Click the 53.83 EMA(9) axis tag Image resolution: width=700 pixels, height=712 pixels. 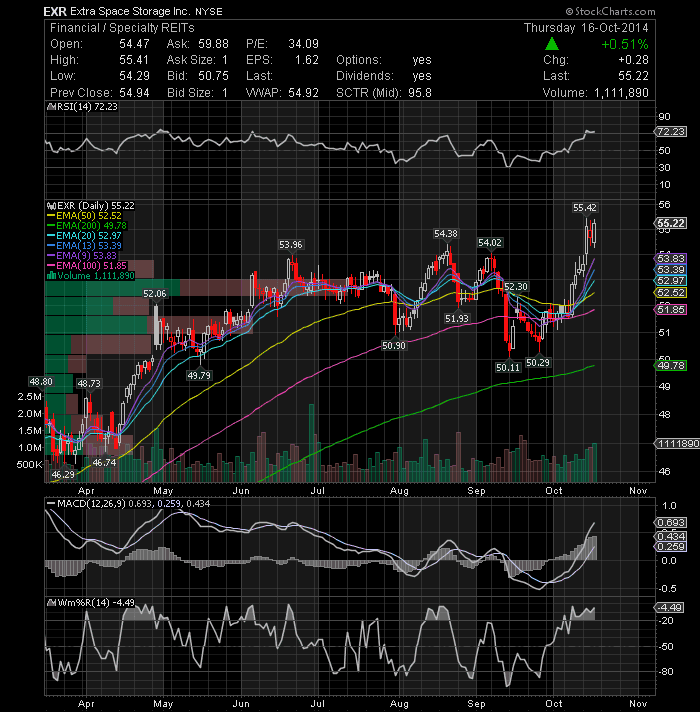point(670,258)
